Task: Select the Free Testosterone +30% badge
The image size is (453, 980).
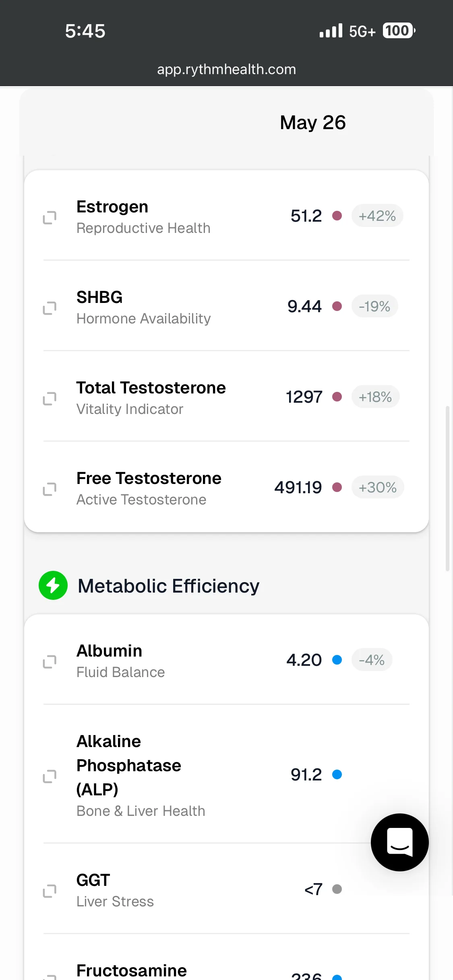Action: (x=378, y=487)
